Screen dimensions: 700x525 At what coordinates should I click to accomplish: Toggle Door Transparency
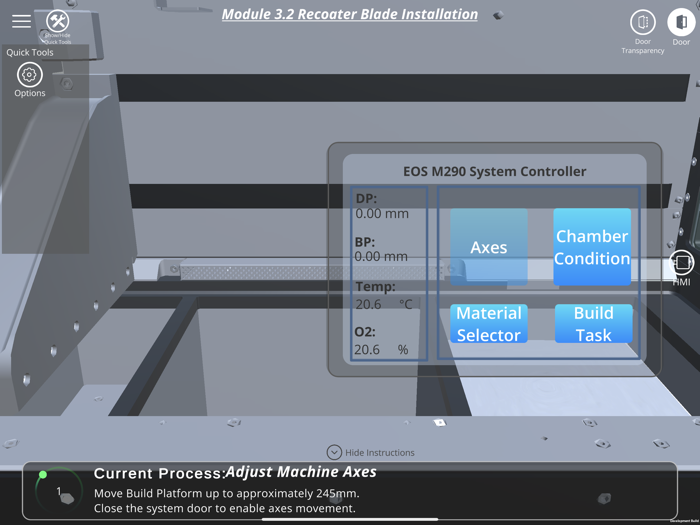(x=642, y=22)
